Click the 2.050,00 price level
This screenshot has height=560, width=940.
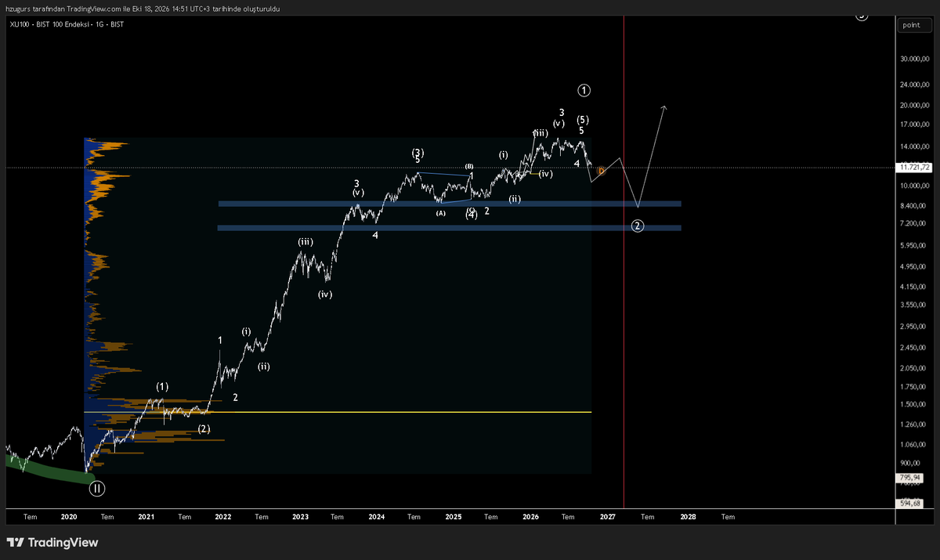[x=915, y=368]
